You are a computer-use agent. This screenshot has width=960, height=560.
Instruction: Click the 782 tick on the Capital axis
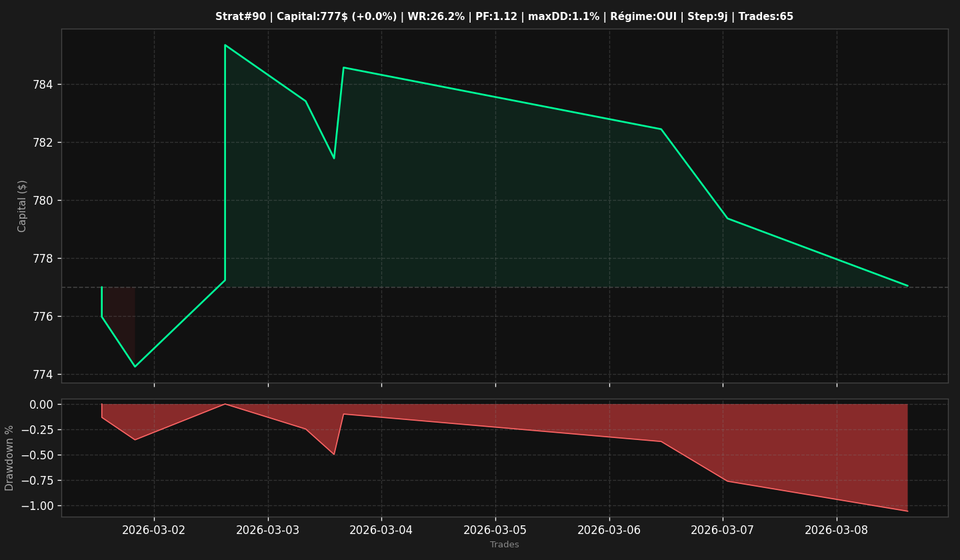(x=43, y=143)
